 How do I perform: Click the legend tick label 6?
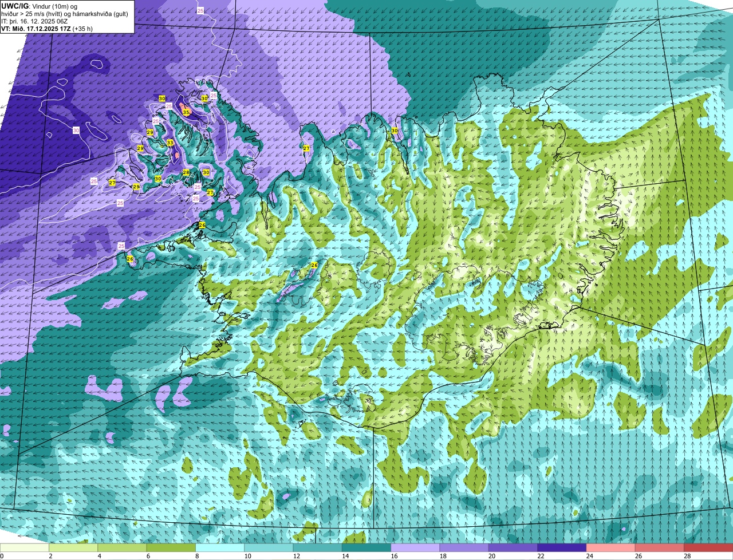click(148, 556)
